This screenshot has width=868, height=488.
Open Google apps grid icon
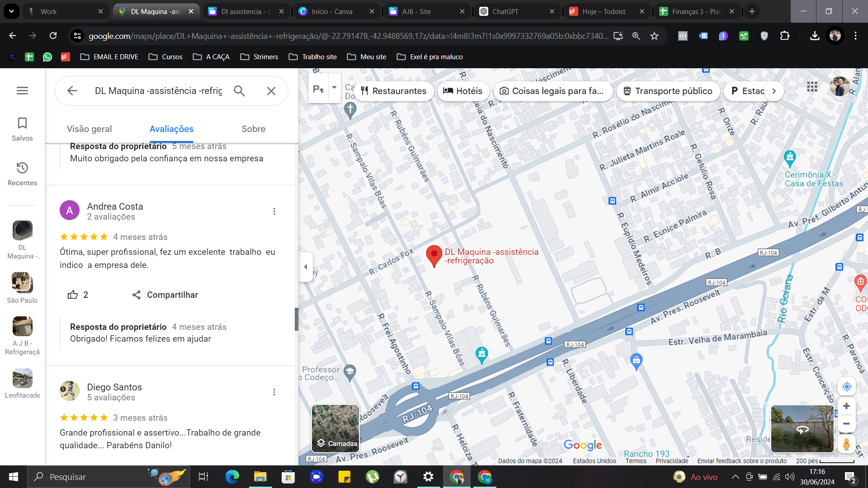point(812,86)
